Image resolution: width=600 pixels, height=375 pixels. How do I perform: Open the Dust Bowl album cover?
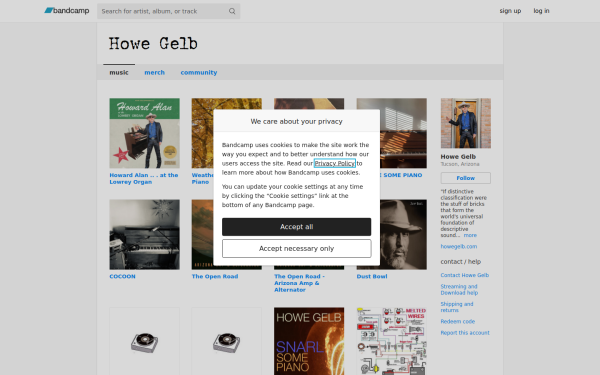point(403,234)
